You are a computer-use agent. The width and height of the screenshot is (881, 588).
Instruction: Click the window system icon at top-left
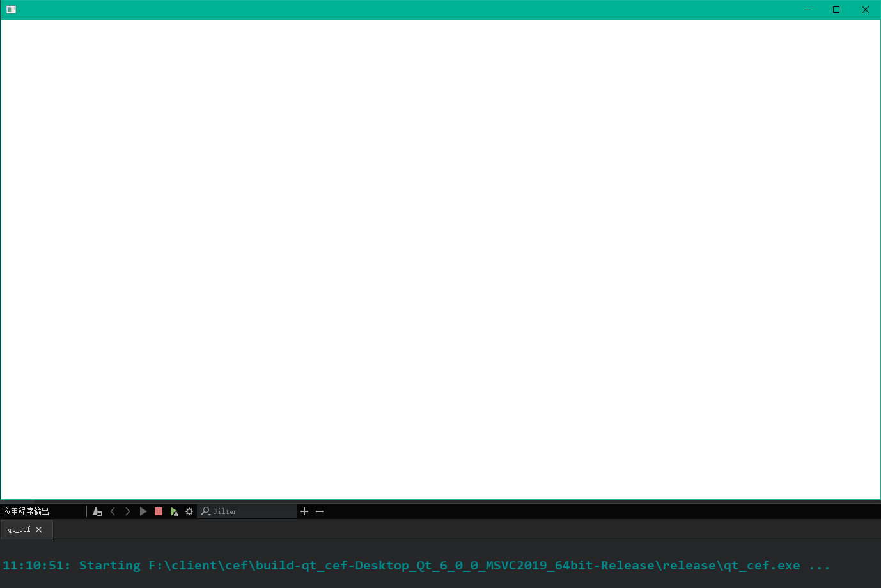click(10, 9)
